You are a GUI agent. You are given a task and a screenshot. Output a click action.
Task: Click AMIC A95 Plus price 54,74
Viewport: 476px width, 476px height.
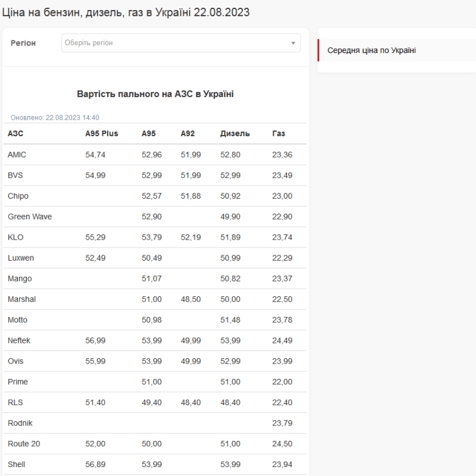(95, 155)
